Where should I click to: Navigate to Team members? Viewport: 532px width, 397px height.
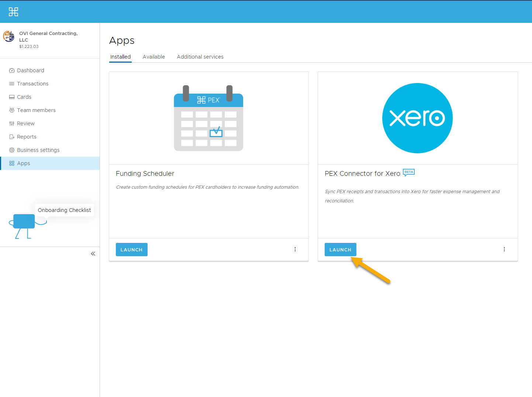click(x=36, y=110)
